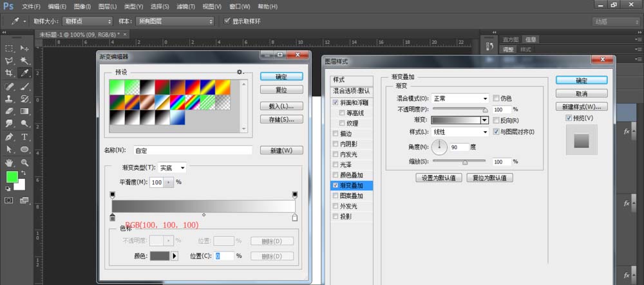Click the 新建样式(W)... button
Viewport: 644px width, 285px height.
pyautogui.click(x=581, y=107)
